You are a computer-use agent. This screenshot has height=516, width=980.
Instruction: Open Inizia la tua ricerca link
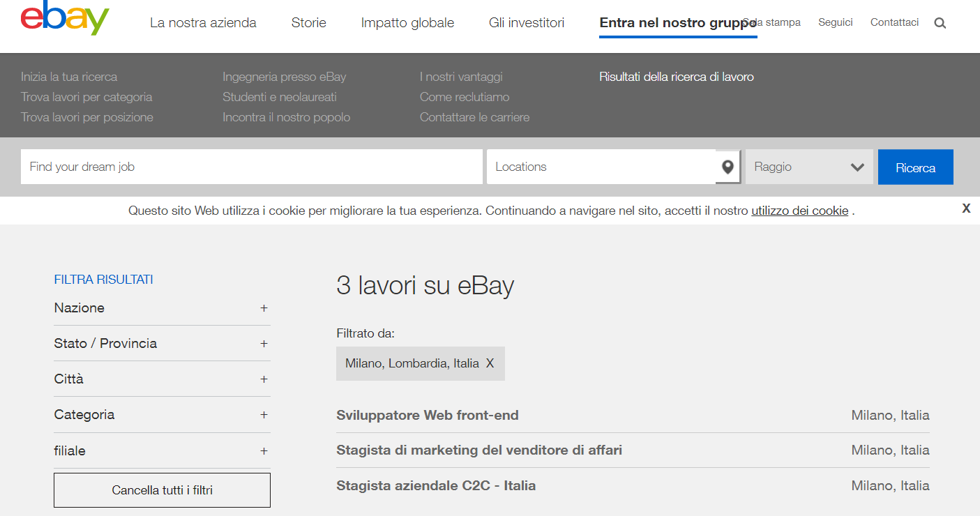69,77
